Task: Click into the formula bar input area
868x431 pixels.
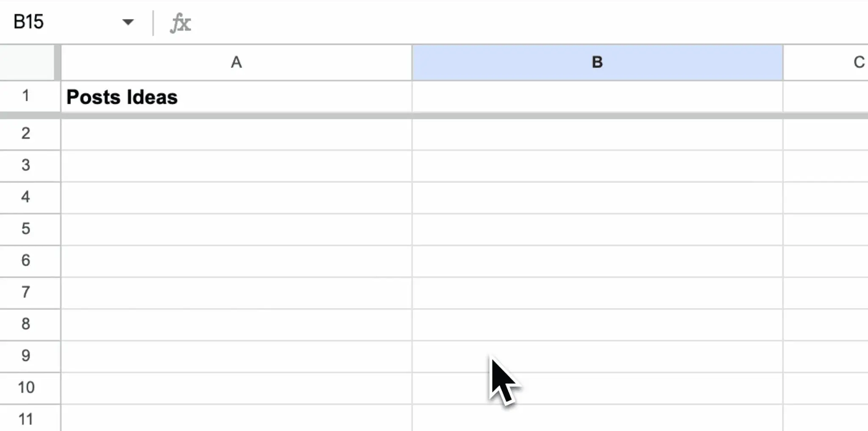Action: click(x=509, y=23)
